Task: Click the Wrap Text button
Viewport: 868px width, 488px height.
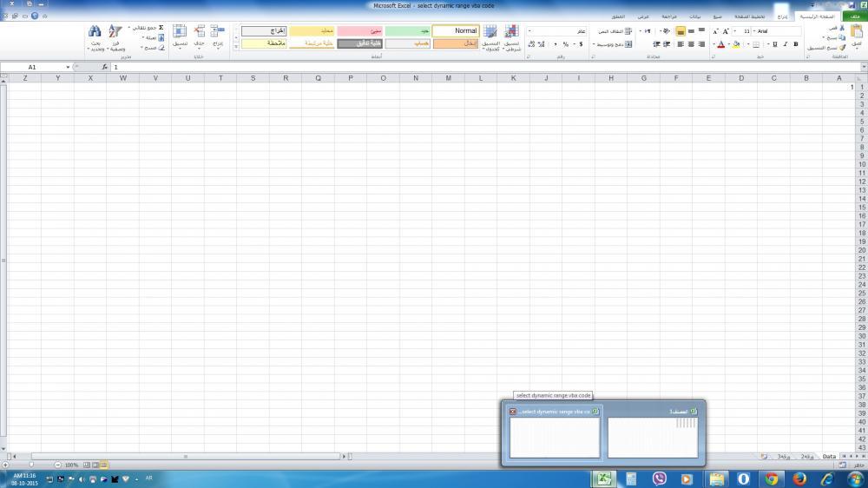Action: click(615, 31)
